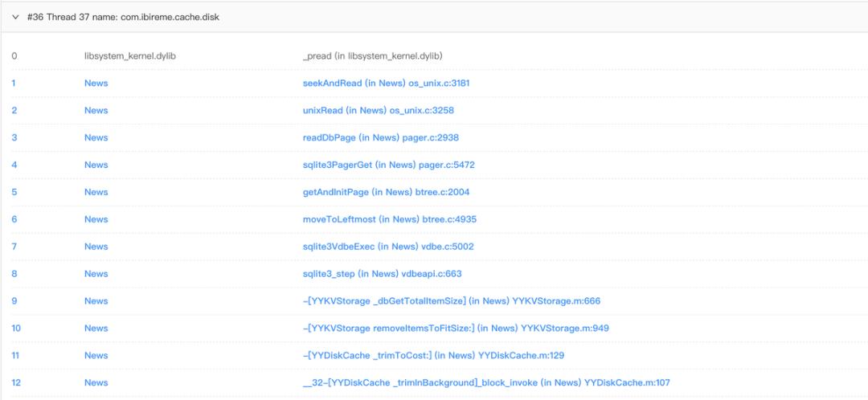Click News module in _trimInBackground row
The height and width of the screenshot is (400, 868).
point(96,382)
